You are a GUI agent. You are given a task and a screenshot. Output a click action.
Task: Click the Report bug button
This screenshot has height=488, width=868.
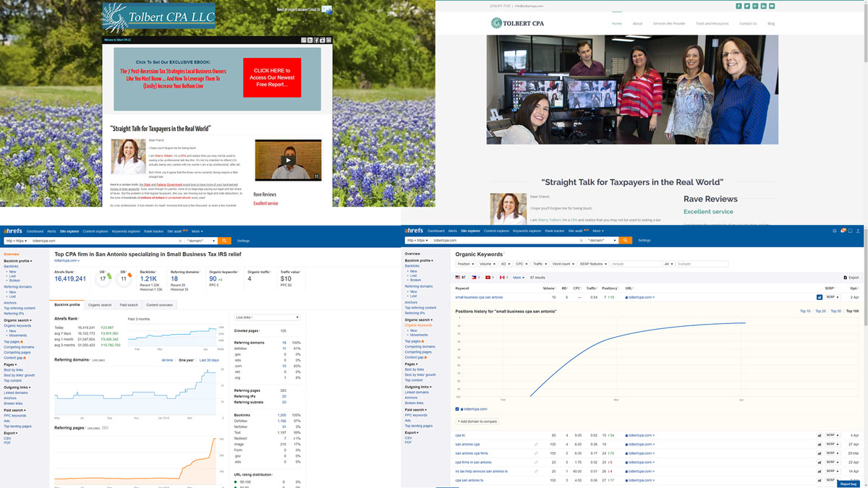point(848,484)
